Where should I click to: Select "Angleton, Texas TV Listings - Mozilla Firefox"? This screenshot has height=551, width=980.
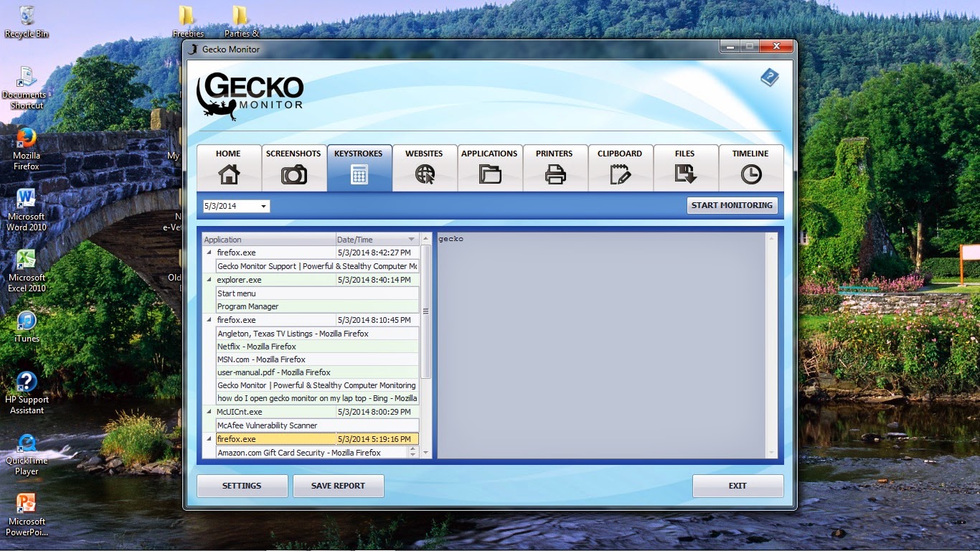click(x=317, y=334)
